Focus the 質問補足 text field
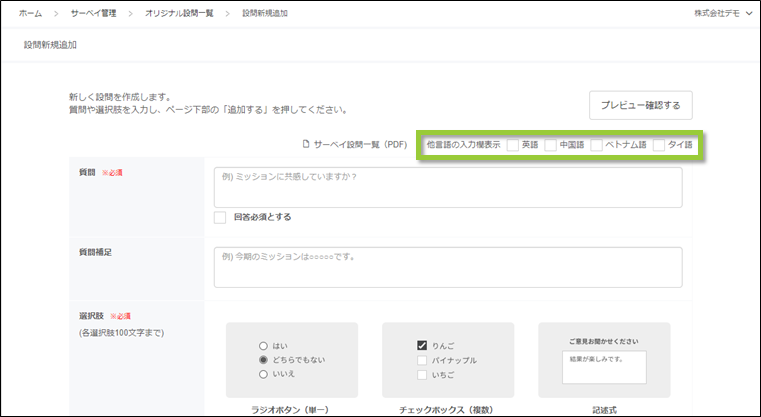Screen dimensions: 761x417 (447, 267)
